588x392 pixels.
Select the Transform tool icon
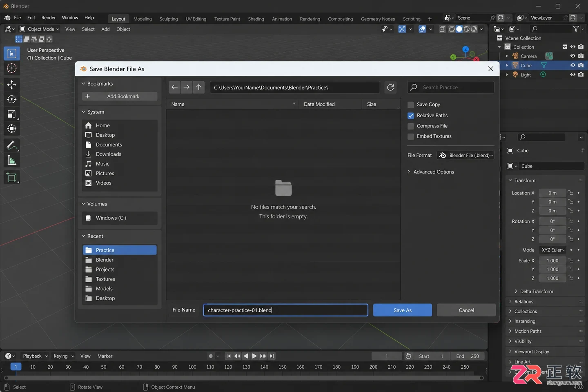point(12,129)
